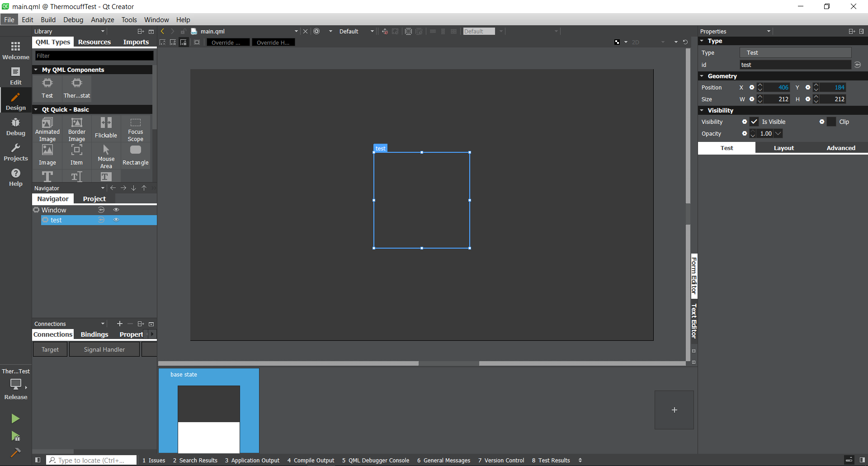The height and width of the screenshot is (466, 868).
Task: Toggle visibility eye for Window item
Action: (x=116, y=210)
